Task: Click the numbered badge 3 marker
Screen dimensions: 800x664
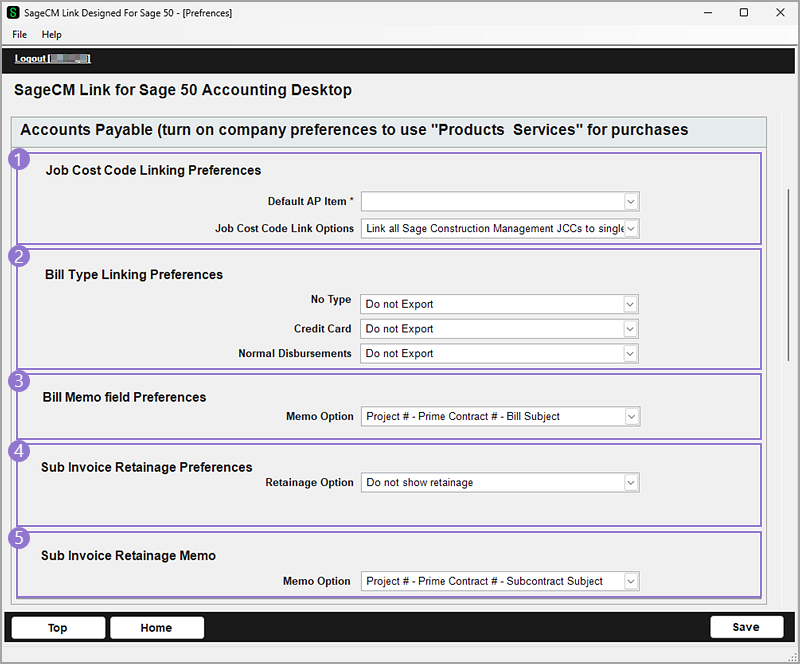Action: pos(19,380)
